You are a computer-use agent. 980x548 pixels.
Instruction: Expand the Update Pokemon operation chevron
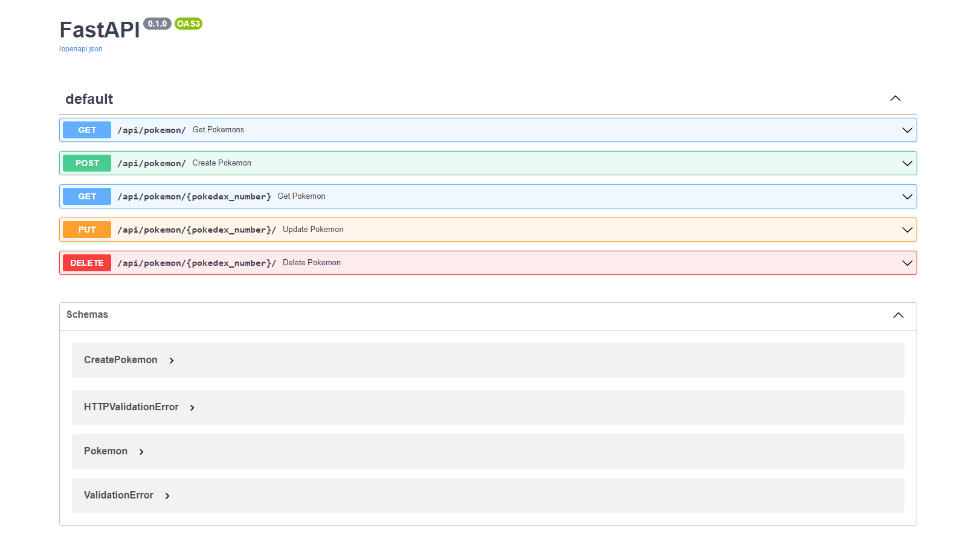[x=906, y=229]
